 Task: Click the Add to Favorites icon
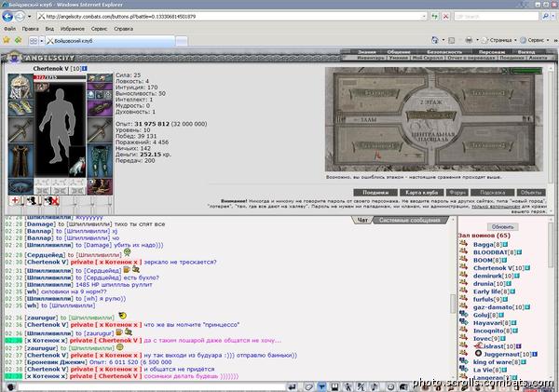(x=19, y=40)
